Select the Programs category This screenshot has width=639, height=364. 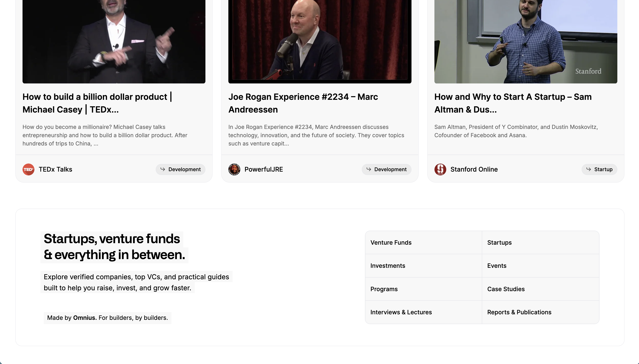424,289
